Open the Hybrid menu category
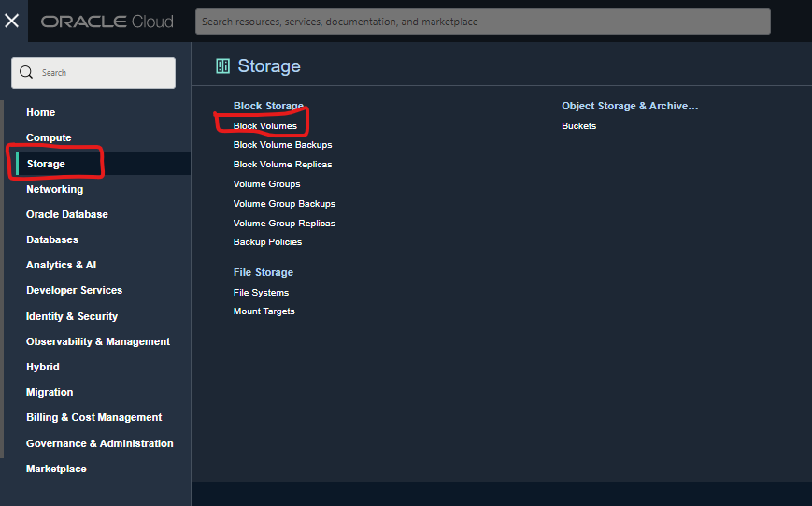 [43, 367]
